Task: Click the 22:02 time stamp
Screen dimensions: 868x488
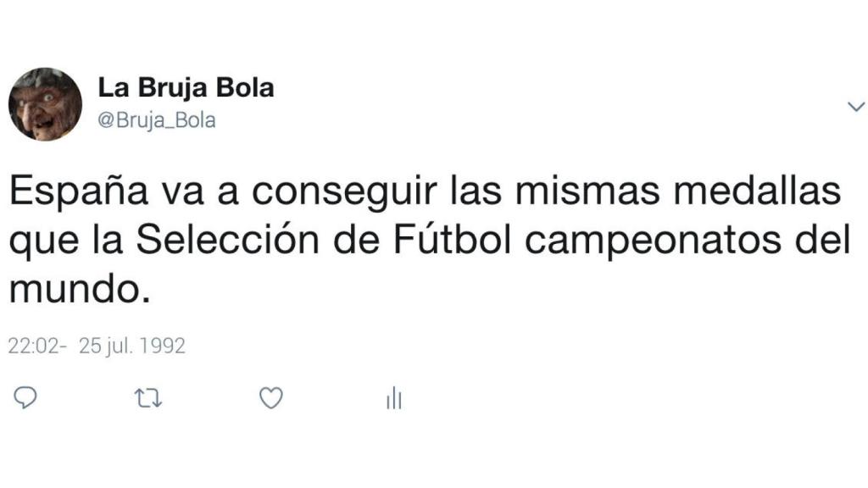Action: [33, 347]
